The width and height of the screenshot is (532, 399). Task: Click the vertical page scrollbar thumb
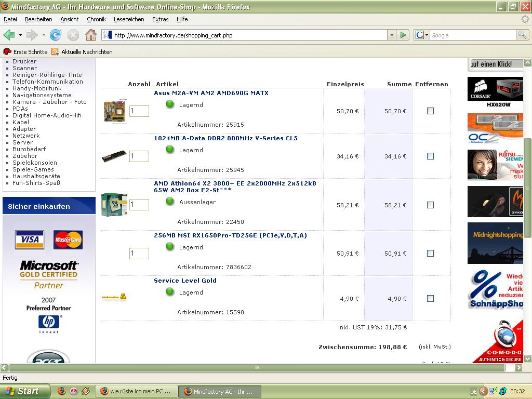tap(528, 188)
